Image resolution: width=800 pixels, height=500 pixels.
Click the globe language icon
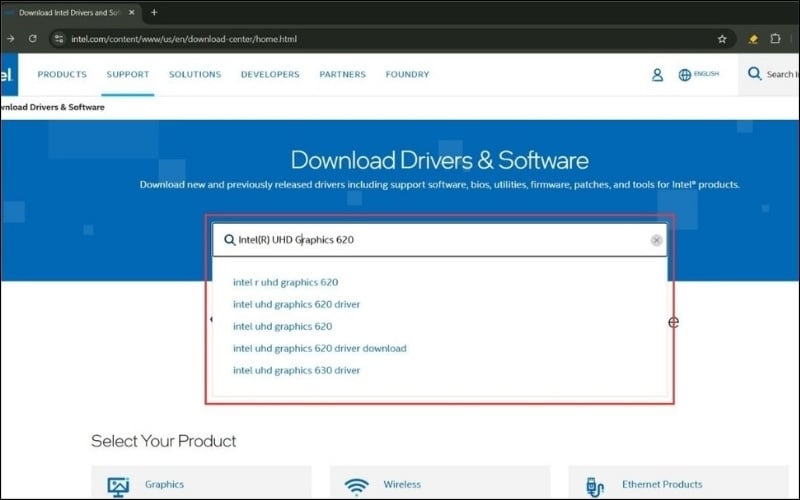[685, 75]
